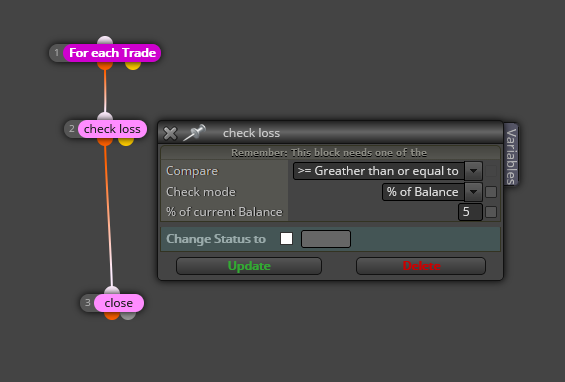Click check loss yellow output connector
This screenshot has height=382, width=565.
[x=126, y=142]
